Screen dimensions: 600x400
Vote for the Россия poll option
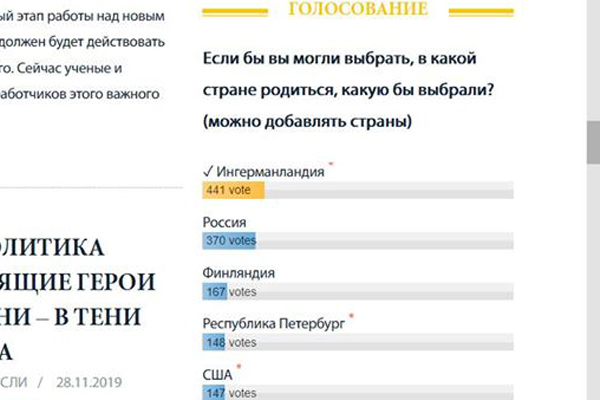pyautogui.click(x=225, y=222)
